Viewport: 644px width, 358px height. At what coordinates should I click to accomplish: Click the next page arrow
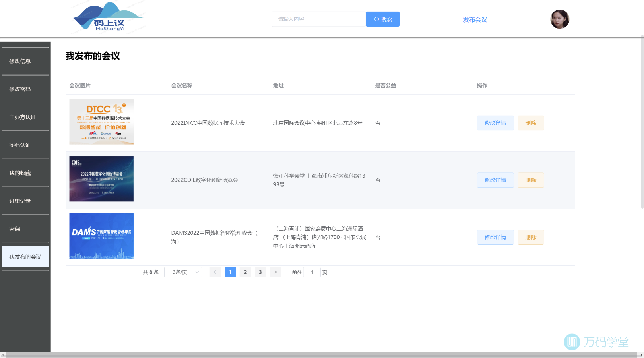(275, 272)
